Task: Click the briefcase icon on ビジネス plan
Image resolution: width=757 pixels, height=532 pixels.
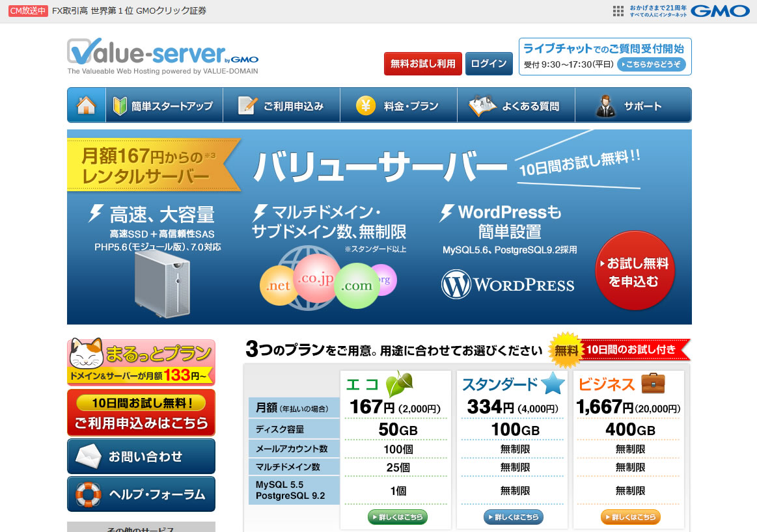Action: 653,384
